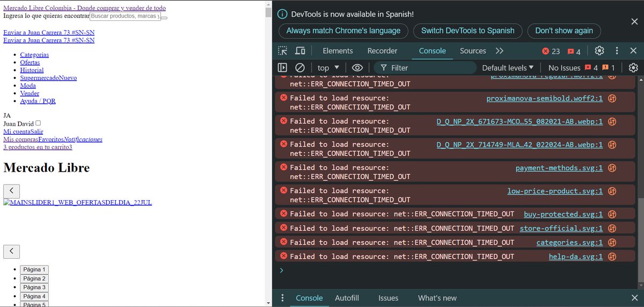Viewport: 644px width, 307px height.
Task: Click the issues count badge showing 4 in tab bar
Action: click(574, 52)
